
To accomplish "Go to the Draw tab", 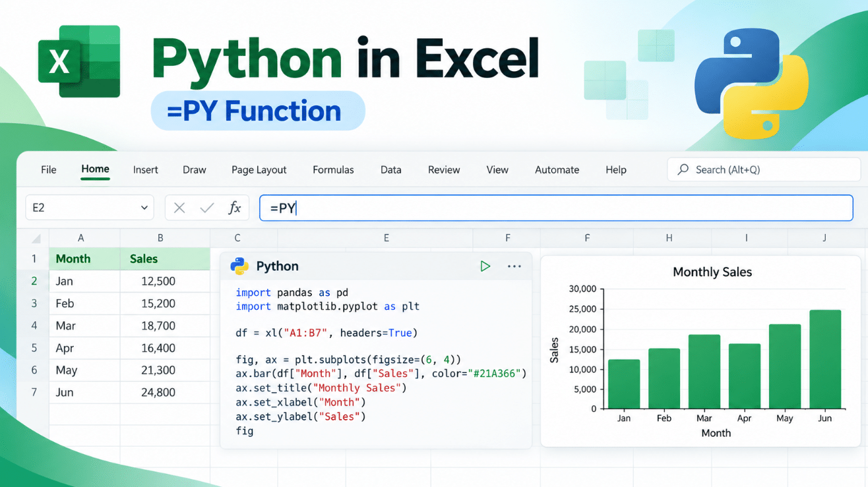I will (x=195, y=169).
